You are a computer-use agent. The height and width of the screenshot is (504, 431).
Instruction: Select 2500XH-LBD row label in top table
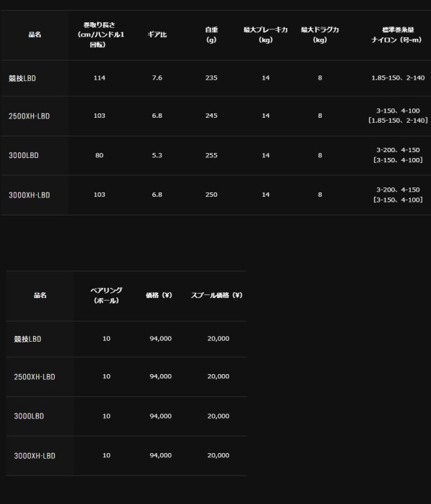tap(29, 116)
